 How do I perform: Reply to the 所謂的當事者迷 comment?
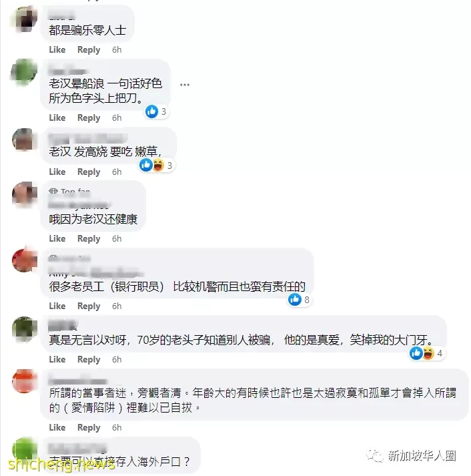tap(89, 427)
